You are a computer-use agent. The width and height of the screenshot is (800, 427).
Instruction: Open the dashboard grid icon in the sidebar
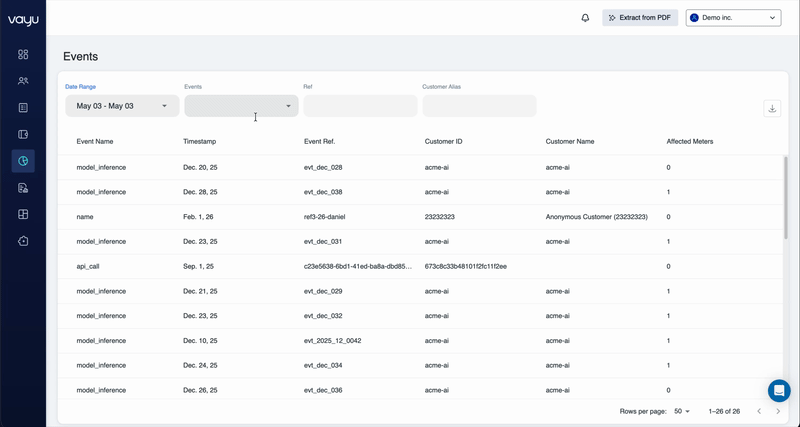tap(23, 54)
